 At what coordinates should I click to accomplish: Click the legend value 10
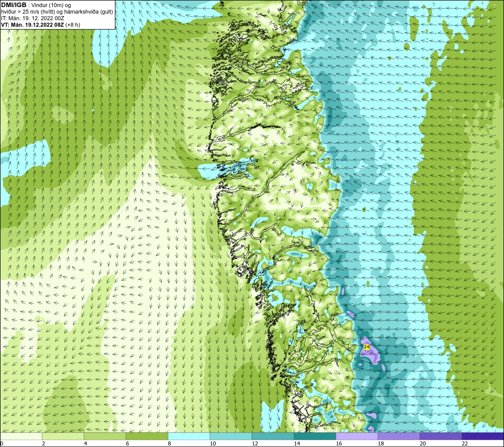213,444
